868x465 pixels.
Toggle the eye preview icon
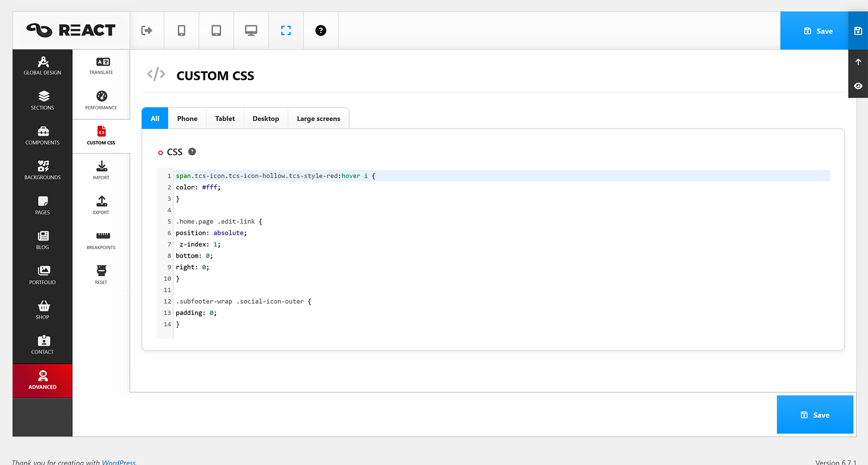click(858, 86)
